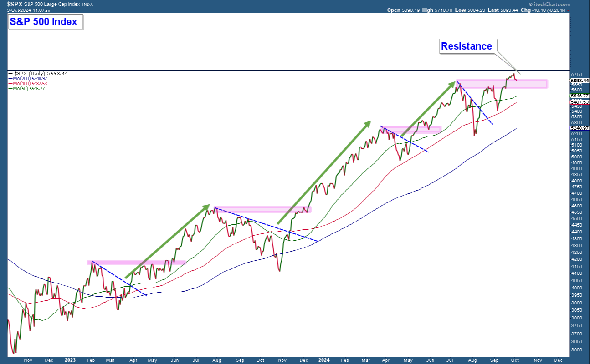Click the 2024 year label on time axis
Screen dimensions: 590x364
click(x=324, y=359)
